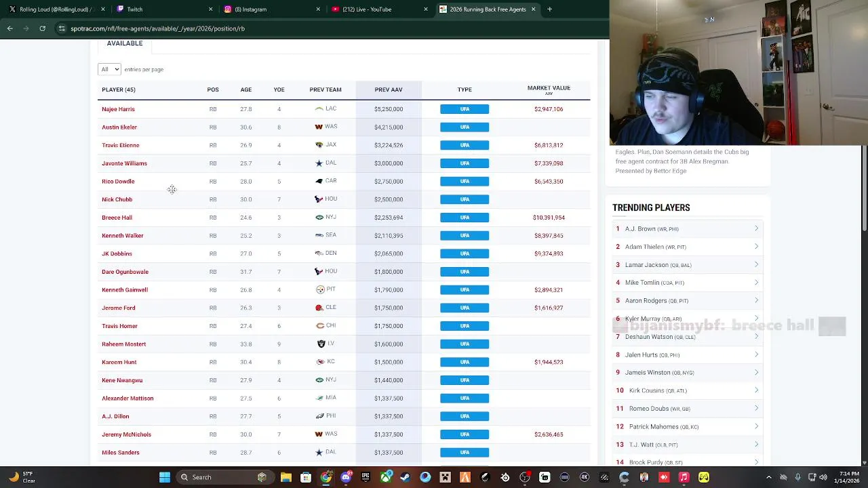Expand Jalen Hurts trending chevron
Viewport: 868px width, 488px height.
coord(756,354)
